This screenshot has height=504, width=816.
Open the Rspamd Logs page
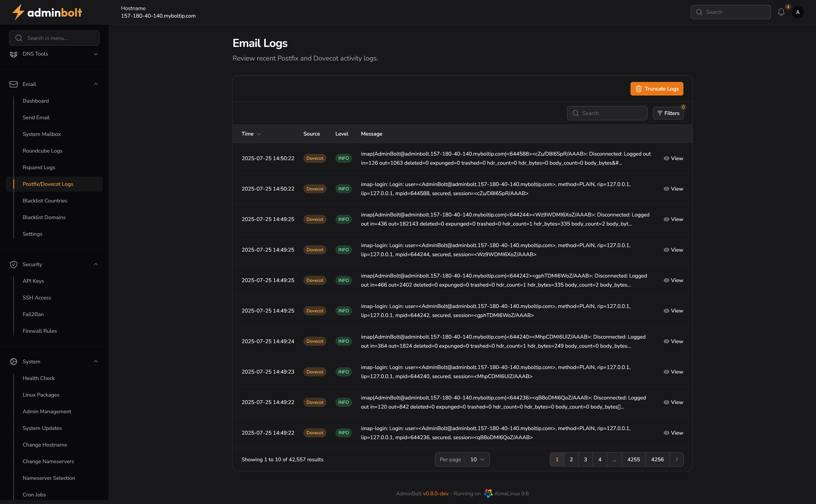pos(39,167)
